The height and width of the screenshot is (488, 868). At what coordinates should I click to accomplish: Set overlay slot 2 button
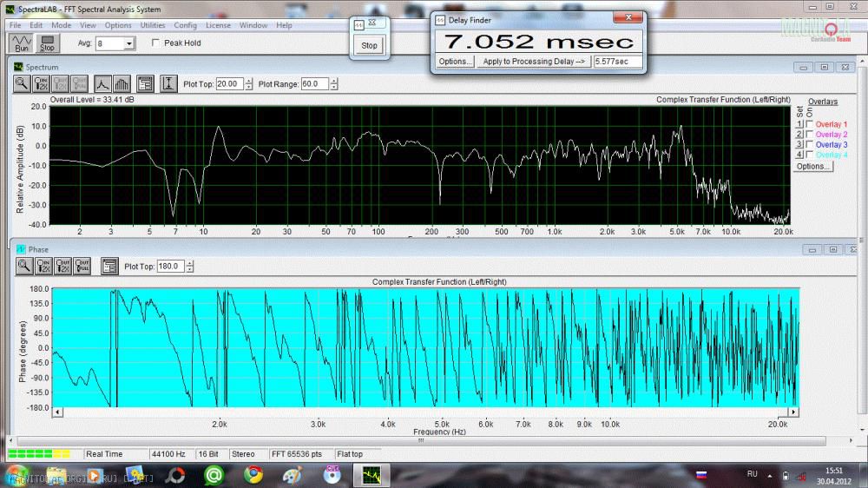pyautogui.click(x=799, y=134)
